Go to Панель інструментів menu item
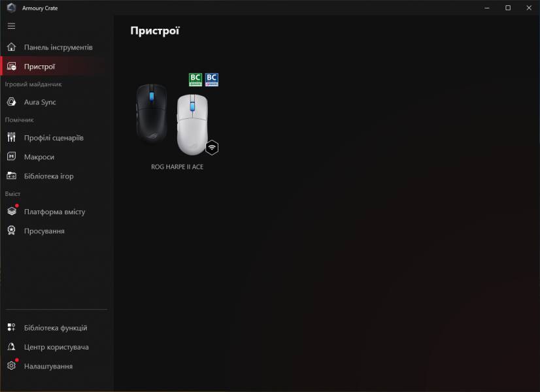This screenshot has height=392, width=540. pyautogui.click(x=58, y=47)
